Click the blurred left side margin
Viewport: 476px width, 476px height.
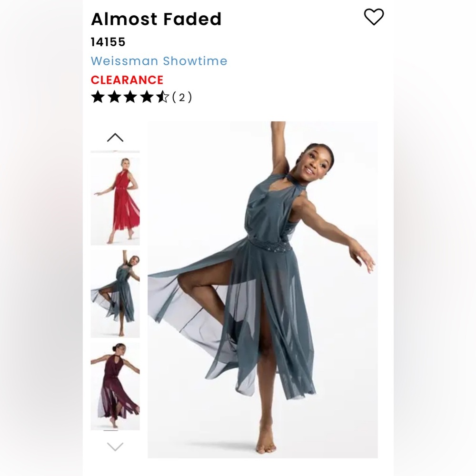pos(40,238)
